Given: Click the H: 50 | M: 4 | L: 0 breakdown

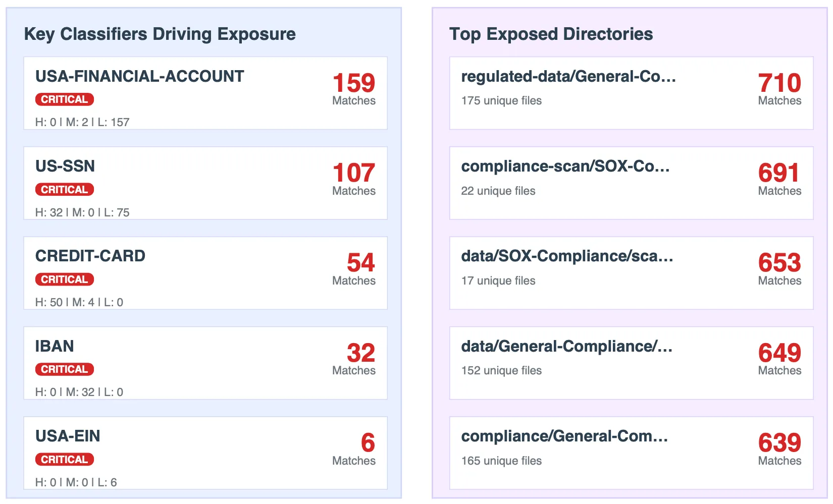Looking at the screenshot, I should (x=79, y=302).
